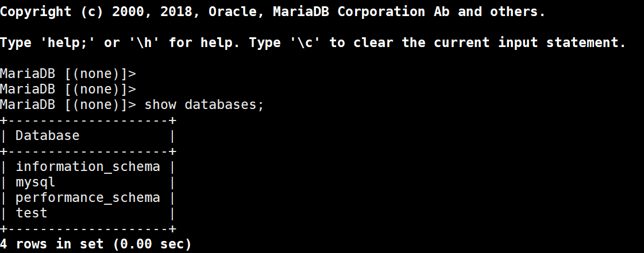Viewport: 644px width, 253px height.
Task: Select the information_schema database row
Action: tap(88, 166)
